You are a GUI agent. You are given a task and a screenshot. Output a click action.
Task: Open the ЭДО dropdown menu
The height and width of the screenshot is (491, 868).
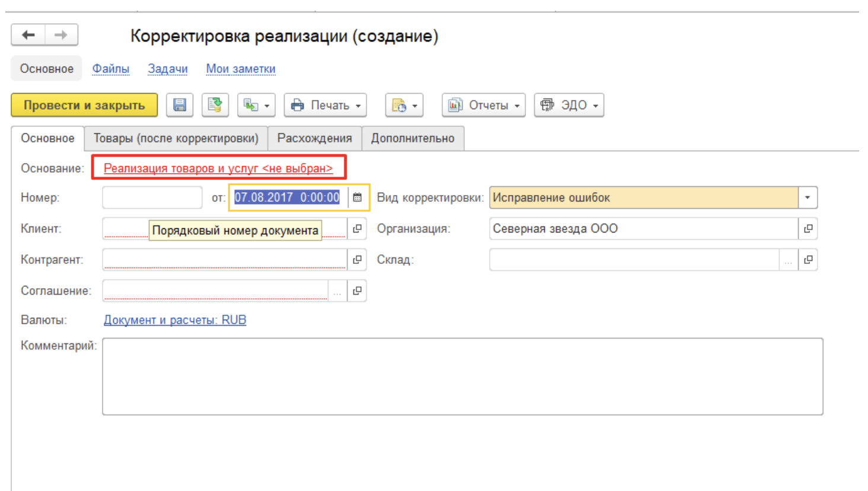pos(569,105)
